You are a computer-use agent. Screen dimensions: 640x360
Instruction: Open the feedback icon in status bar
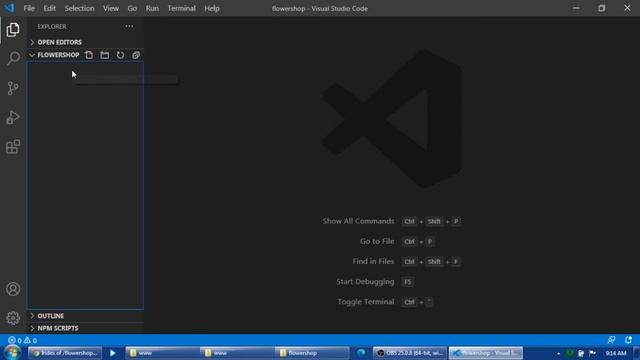611,340
